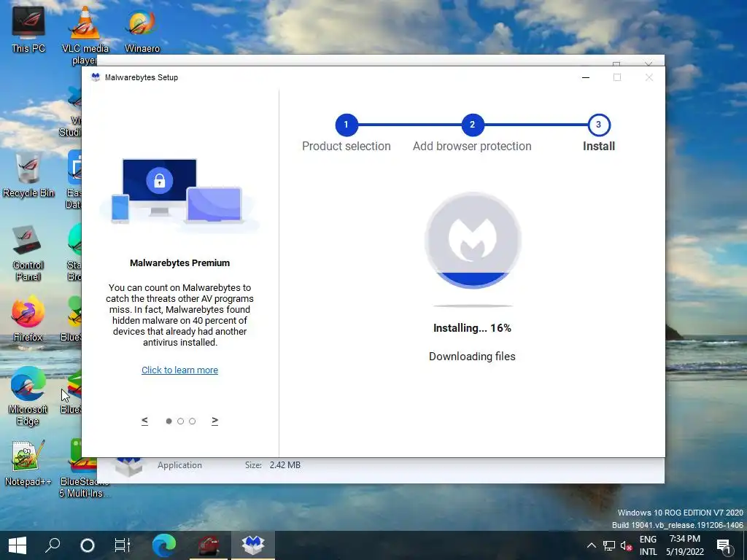Switch to Malwarebytes Setup taskbar button

coord(253,545)
